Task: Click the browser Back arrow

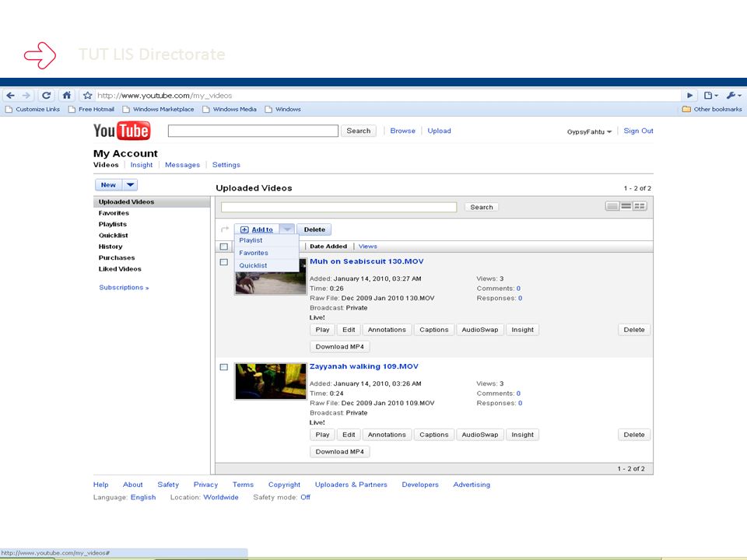Action: click(10, 96)
